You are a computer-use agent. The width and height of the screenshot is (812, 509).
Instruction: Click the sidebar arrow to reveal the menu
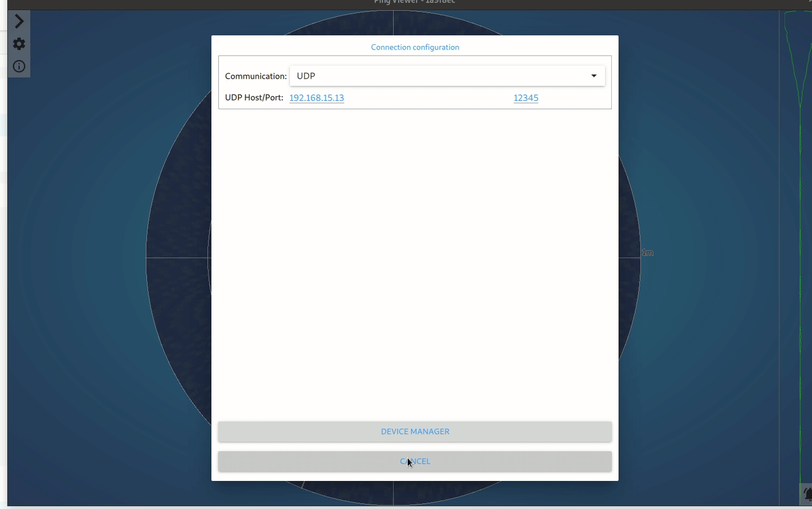[19, 21]
